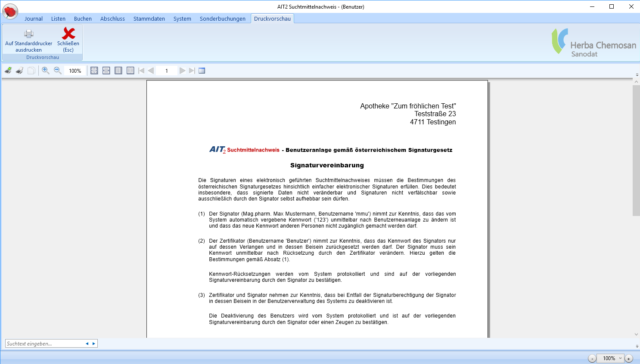Click the scrollbar down arrow

(636, 334)
